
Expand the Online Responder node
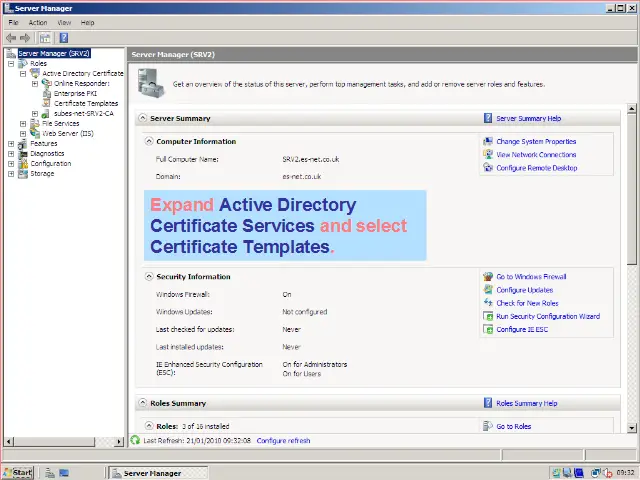[35, 84]
